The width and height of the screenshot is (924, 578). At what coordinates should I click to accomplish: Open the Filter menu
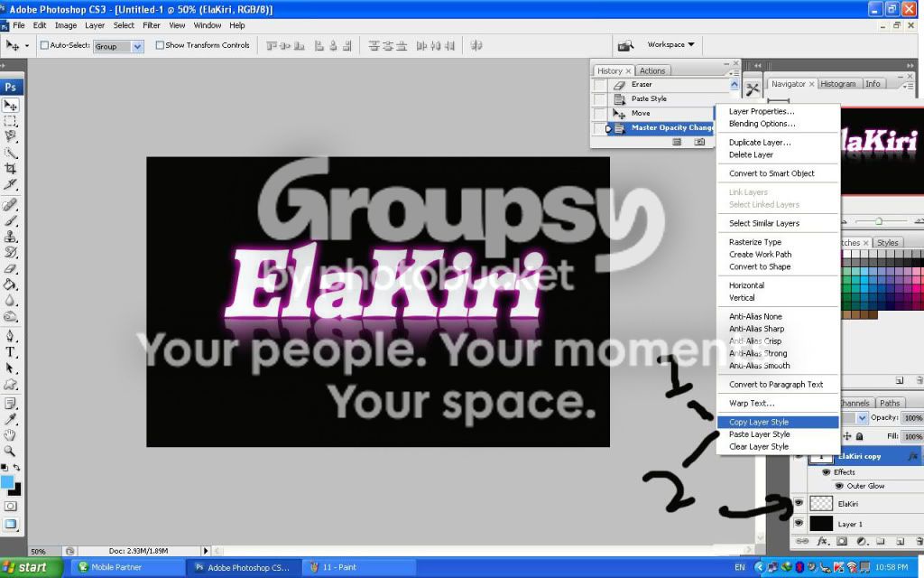152,25
